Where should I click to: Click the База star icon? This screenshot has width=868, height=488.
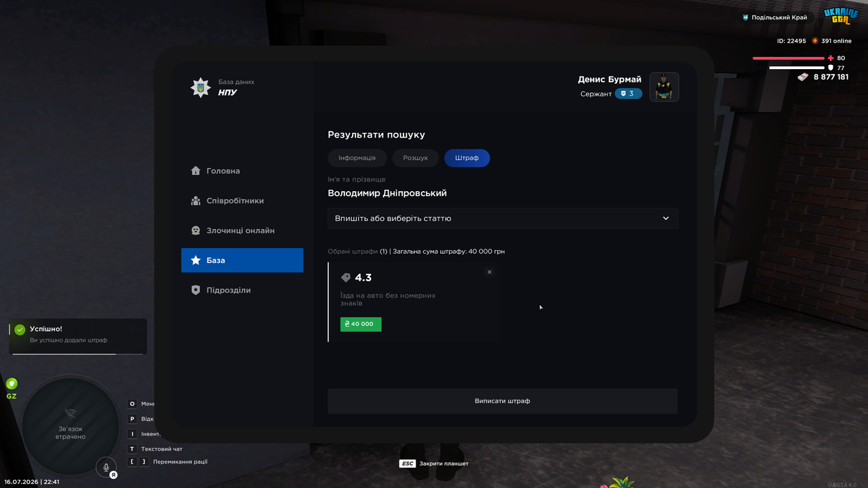(196, 260)
